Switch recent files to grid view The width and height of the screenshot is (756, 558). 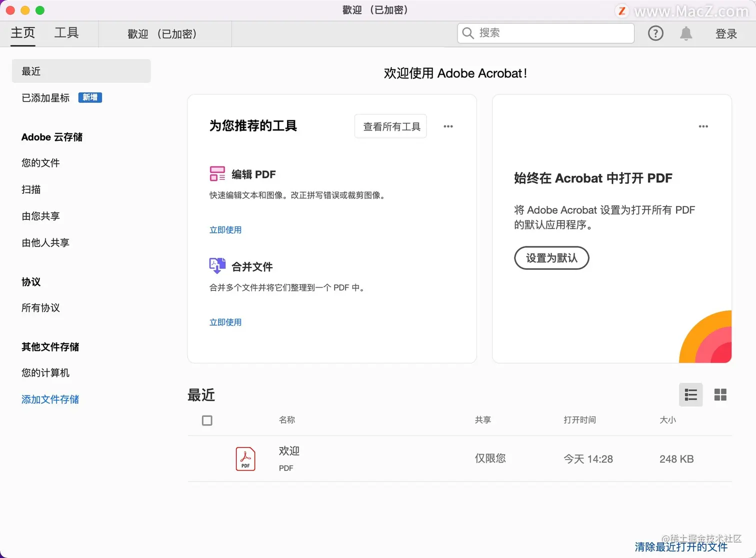tap(720, 395)
